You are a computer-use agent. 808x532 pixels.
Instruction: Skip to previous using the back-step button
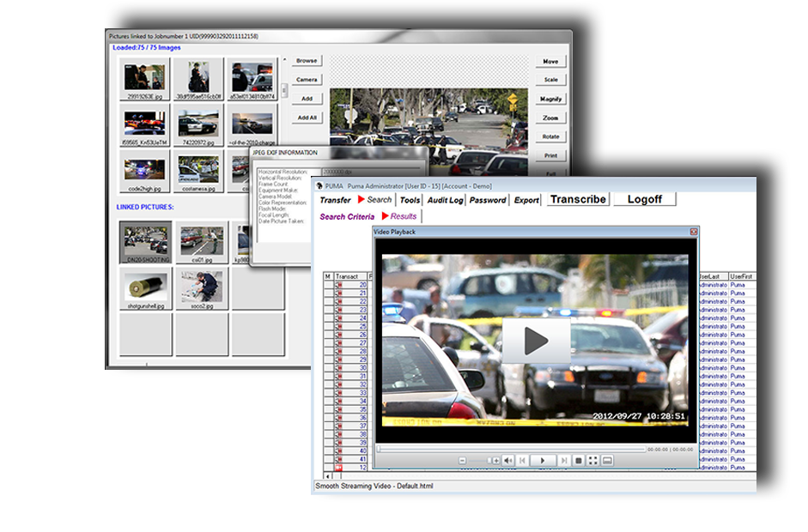point(522,461)
